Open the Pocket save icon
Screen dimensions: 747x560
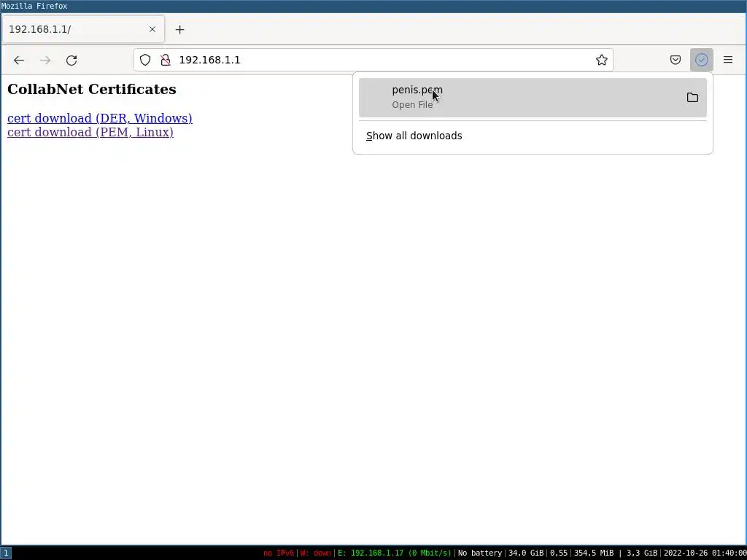point(675,60)
